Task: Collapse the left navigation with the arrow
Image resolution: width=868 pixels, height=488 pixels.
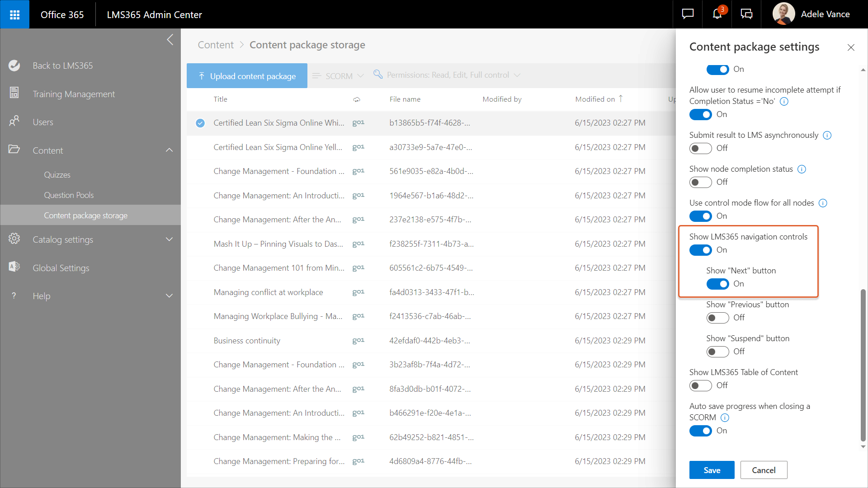Action: (x=170, y=40)
